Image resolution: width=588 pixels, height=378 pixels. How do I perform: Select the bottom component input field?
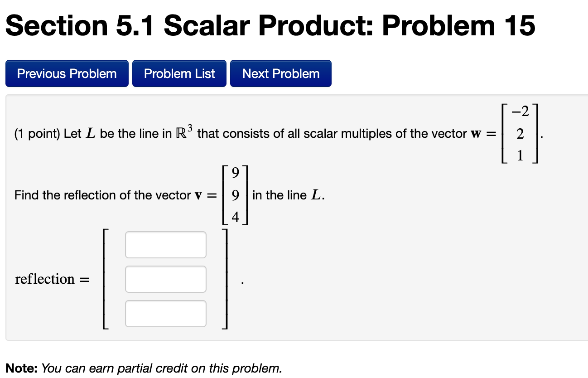(x=165, y=313)
